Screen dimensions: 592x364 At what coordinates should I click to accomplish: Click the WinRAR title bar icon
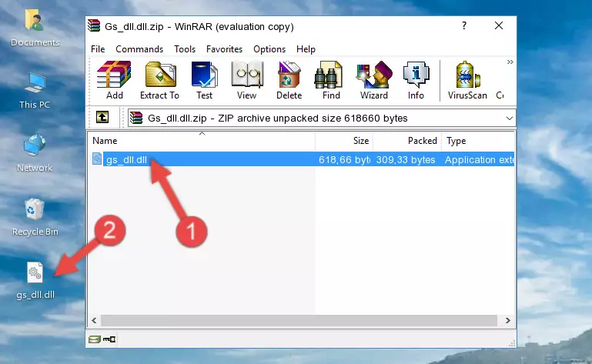click(x=94, y=25)
